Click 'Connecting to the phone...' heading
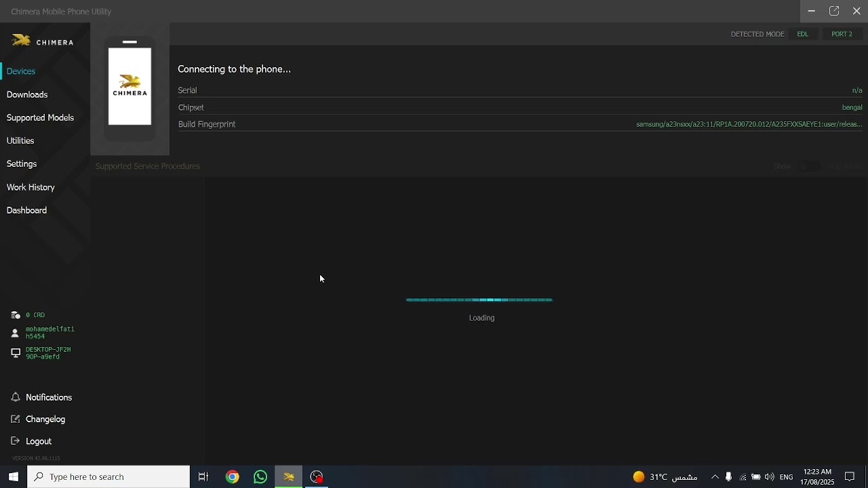The width and height of the screenshot is (868, 488). [234, 69]
